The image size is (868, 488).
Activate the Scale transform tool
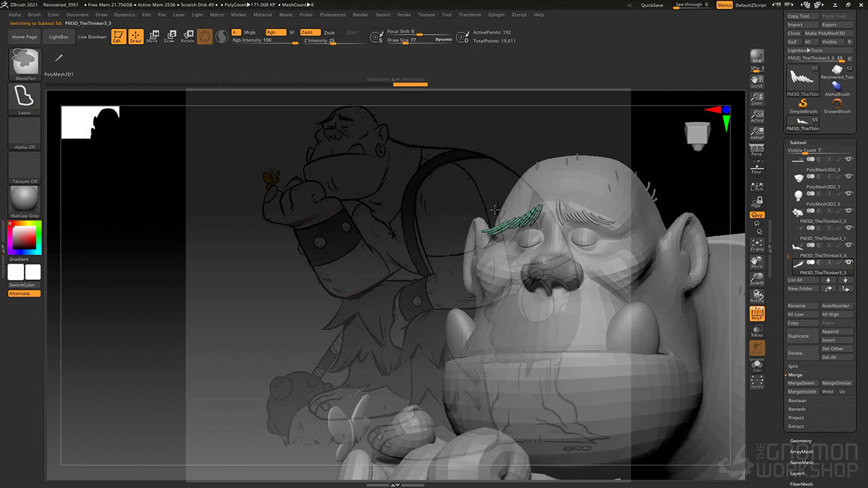pos(170,37)
